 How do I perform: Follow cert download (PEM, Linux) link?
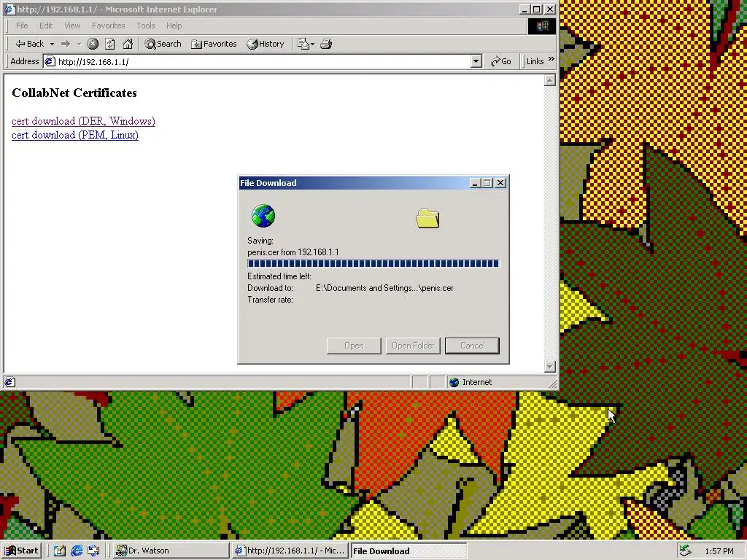pos(75,135)
